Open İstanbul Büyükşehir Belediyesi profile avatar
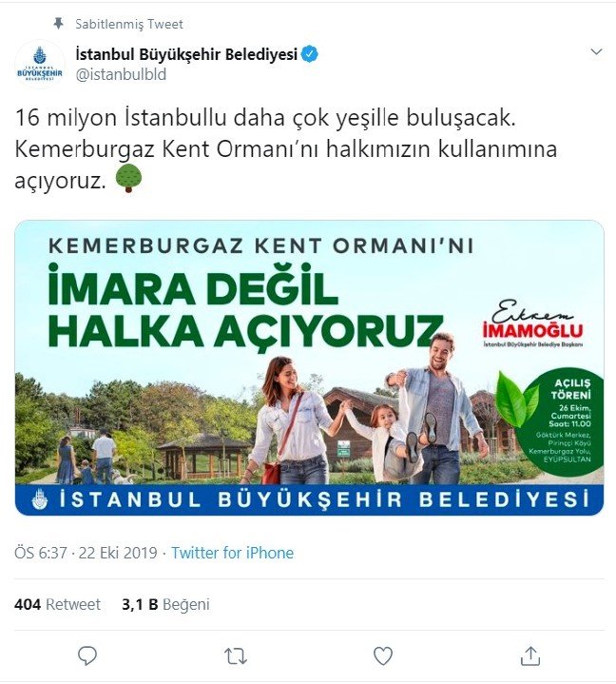This screenshot has width=616, height=684. click(40, 64)
